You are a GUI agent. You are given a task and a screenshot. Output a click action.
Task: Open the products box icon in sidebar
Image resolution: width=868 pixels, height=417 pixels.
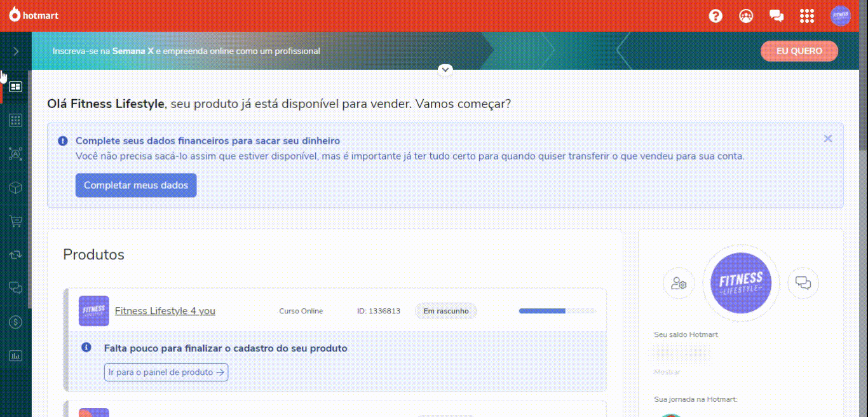[16, 188]
